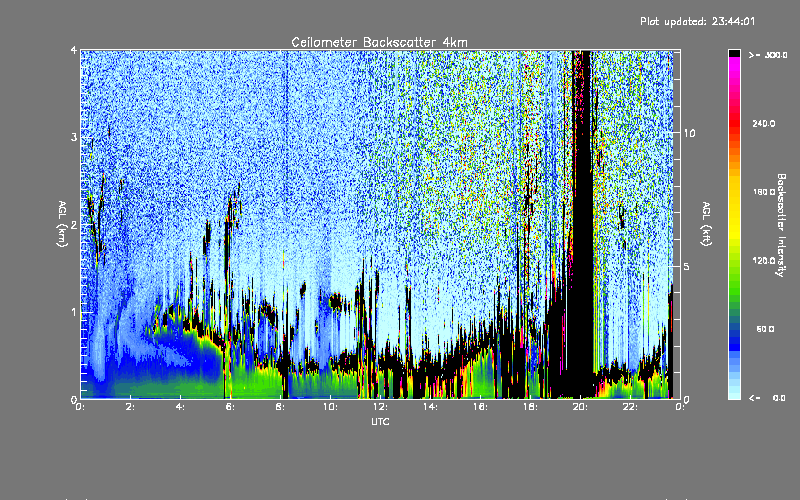This screenshot has width=800, height=500.
Task: Click the '12:' hour tick label
Action: (x=380, y=407)
